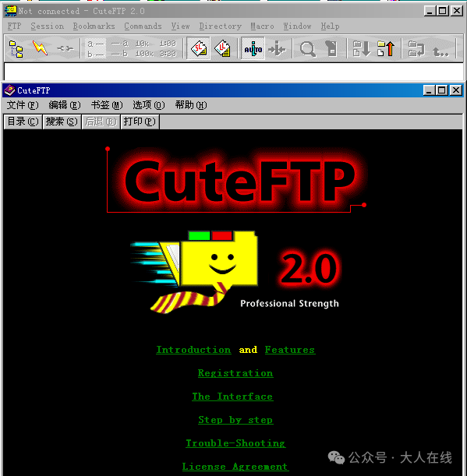
Task: Select the AUTO transfer mode icon
Action: [x=253, y=48]
